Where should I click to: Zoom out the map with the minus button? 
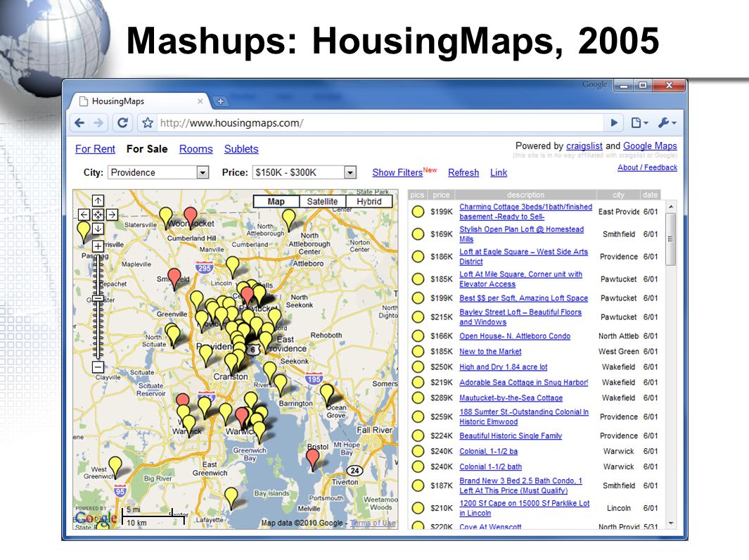click(x=98, y=367)
